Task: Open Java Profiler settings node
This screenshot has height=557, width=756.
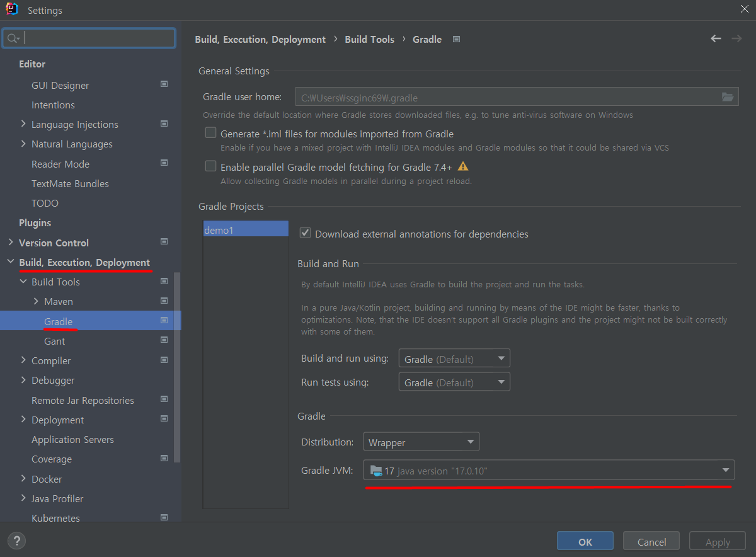Action: pyautogui.click(x=57, y=498)
